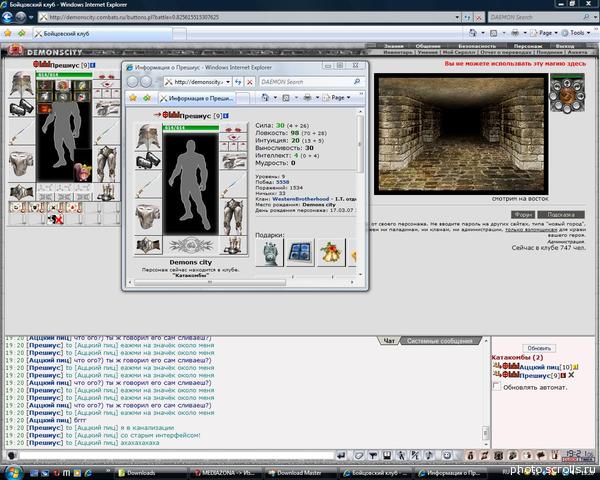This screenshot has width=600, height=480.
Task: Switch to MEDIAZONA taskbar window
Action: point(225,473)
